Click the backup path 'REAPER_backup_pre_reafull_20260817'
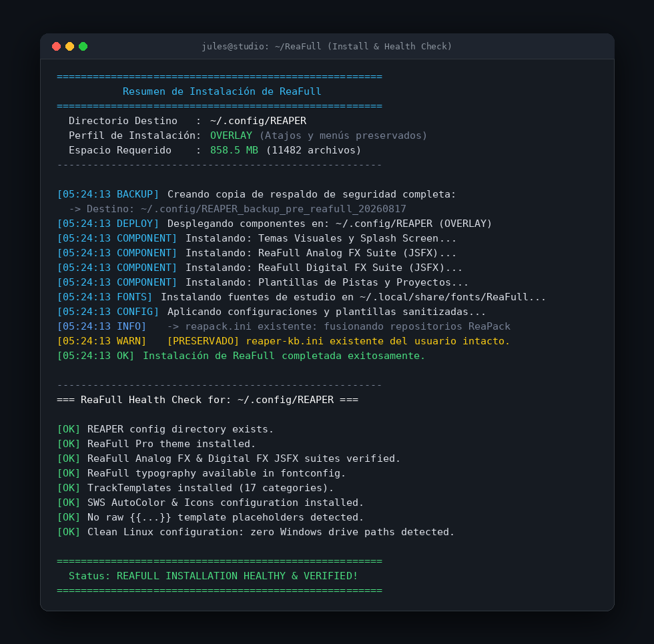Viewport: 654px width, 644px height. coord(303,209)
